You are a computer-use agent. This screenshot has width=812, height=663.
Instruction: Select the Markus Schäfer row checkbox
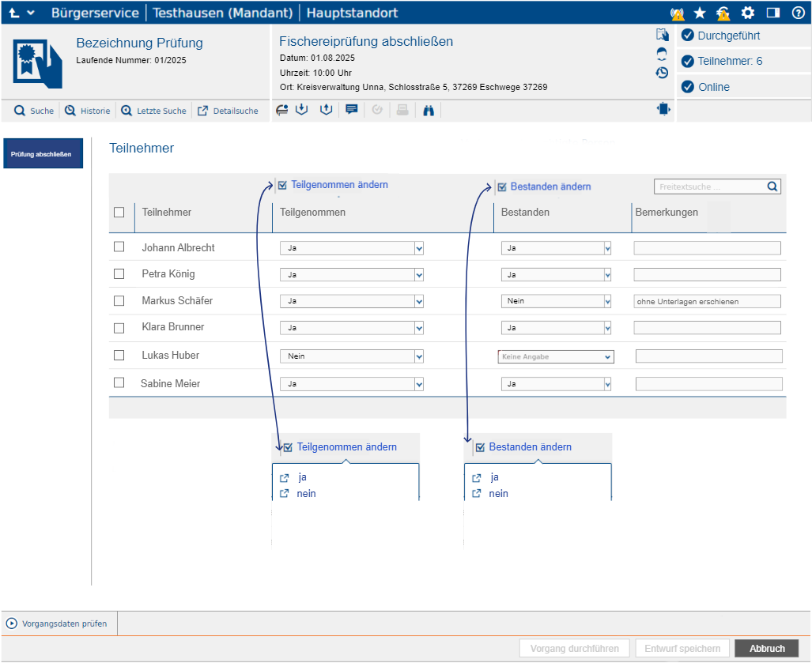coord(119,301)
